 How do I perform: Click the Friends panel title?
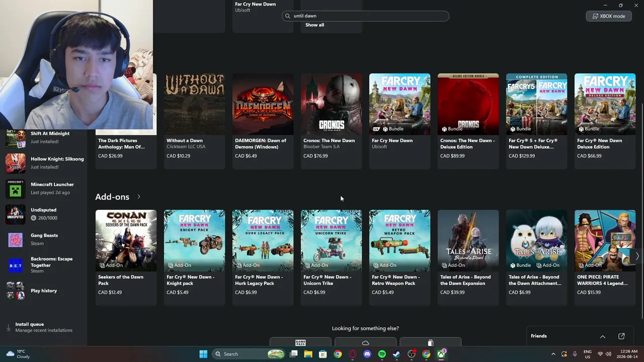pos(539,336)
